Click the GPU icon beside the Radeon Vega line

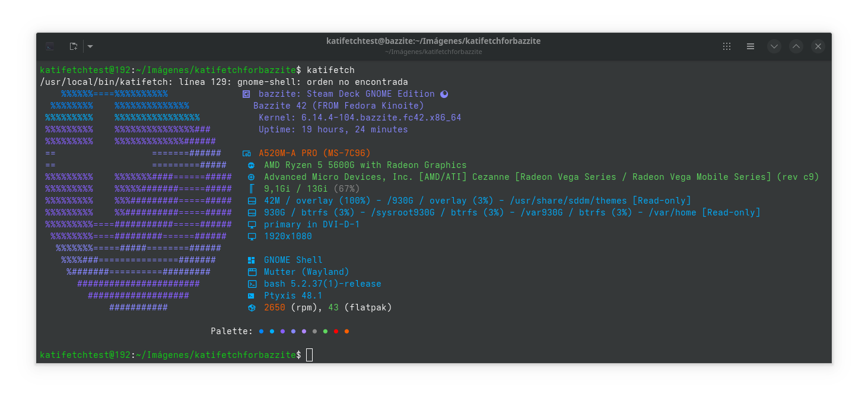point(251,176)
